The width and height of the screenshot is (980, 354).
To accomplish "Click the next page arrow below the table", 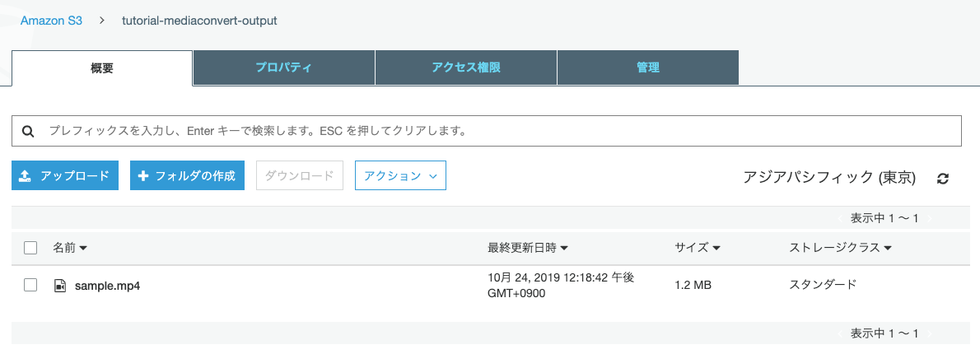I will (930, 333).
